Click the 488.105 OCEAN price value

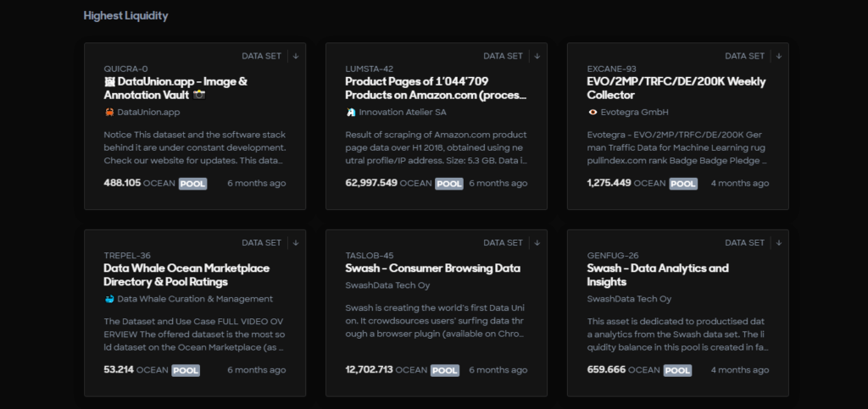[140, 183]
